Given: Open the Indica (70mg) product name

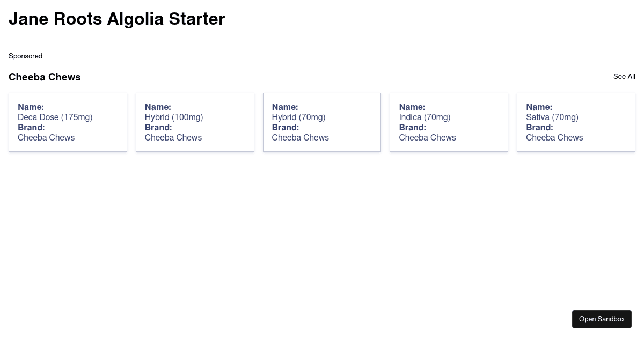Looking at the screenshot, I should click(x=425, y=117).
